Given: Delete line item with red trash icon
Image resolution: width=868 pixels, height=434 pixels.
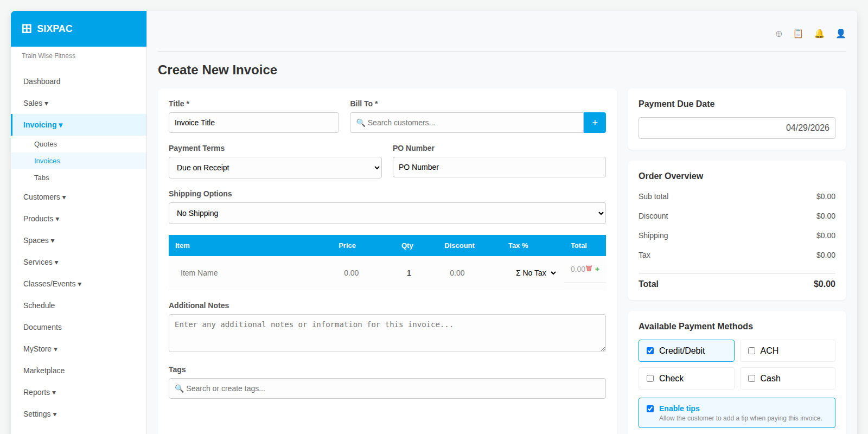Looking at the screenshot, I should pyautogui.click(x=589, y=268).
